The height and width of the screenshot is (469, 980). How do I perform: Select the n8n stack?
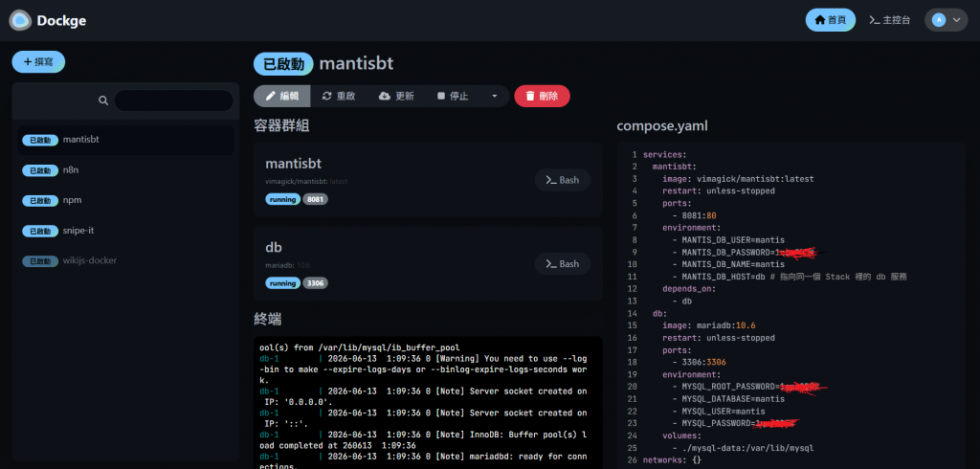(x=125, y=170)
